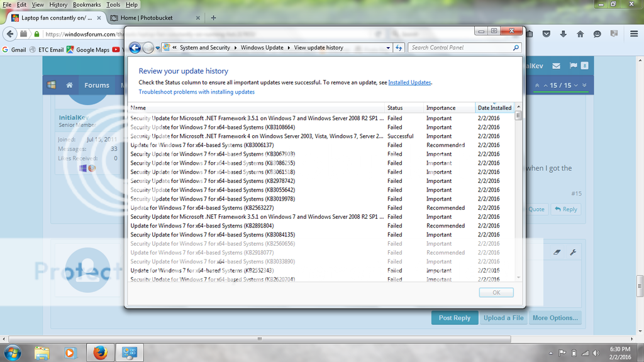Screen dimensions: 644x362
Task: Open Troubleshoot problems with installing updates link
Action: [x=196, y=92]
